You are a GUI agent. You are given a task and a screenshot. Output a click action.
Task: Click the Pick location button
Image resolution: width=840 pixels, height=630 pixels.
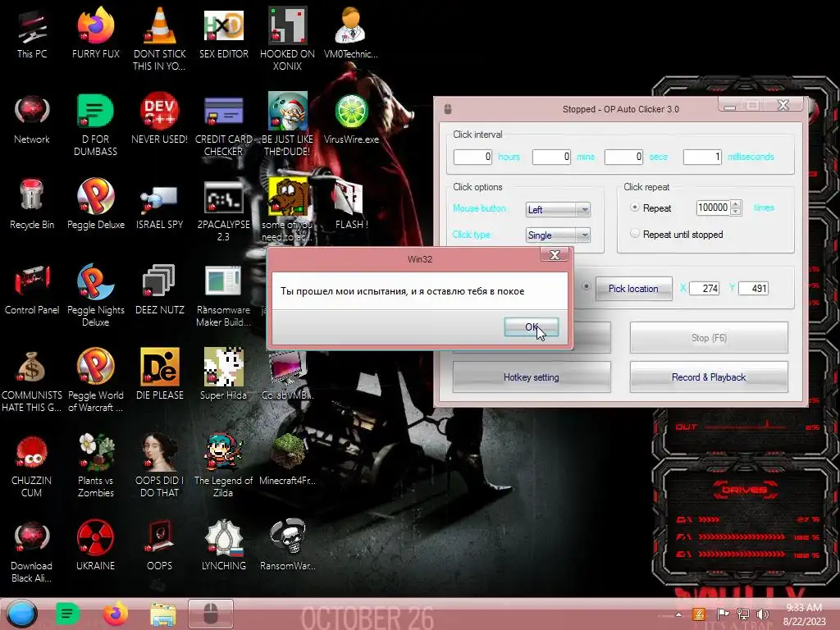[633, 288]
